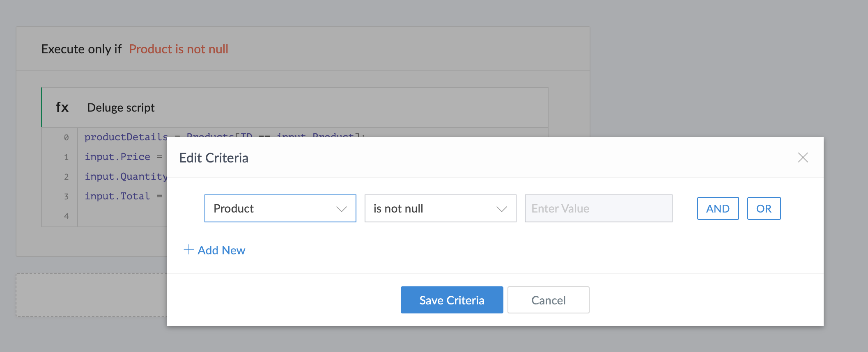Add an AND condition
The width and height of the screenshot is (868, 352).
click(x=718, y=208)
